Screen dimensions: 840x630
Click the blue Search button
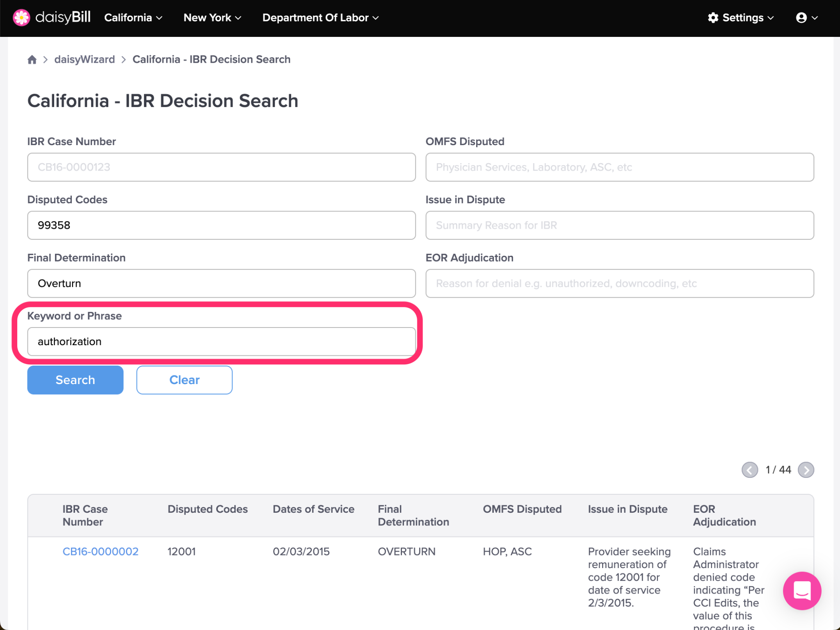75,380
